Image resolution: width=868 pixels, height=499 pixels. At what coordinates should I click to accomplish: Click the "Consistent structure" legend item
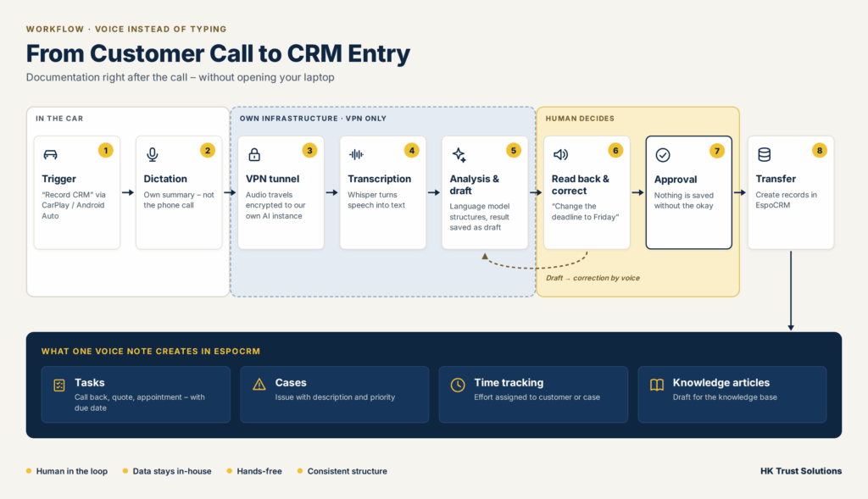pos(342,471)
